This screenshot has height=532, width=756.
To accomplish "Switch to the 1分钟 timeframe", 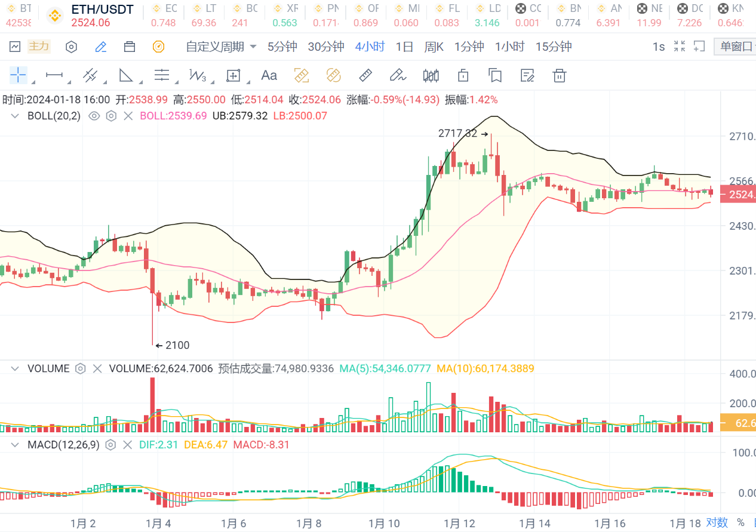I will [x=469, y=47].
